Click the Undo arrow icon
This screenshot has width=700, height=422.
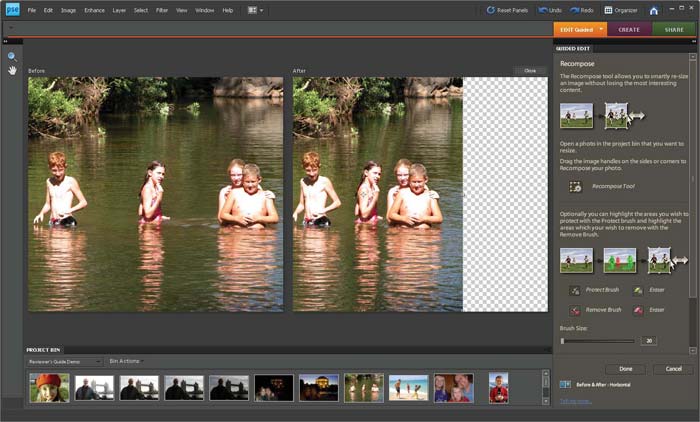[542, 10]
